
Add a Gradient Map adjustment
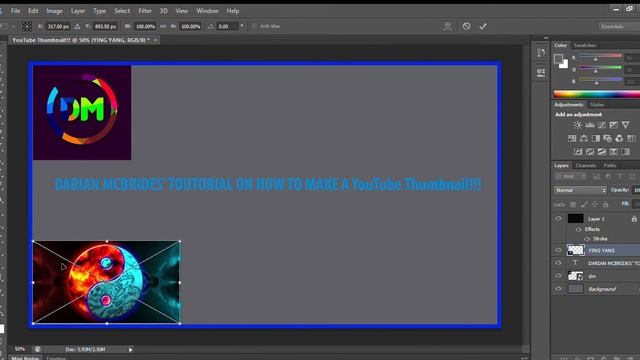pyautogui.click(x=625, y=152)
